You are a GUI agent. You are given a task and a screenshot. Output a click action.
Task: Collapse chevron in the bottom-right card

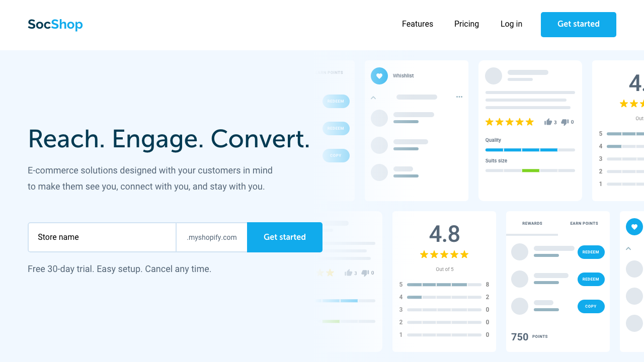tap(628, 248)
